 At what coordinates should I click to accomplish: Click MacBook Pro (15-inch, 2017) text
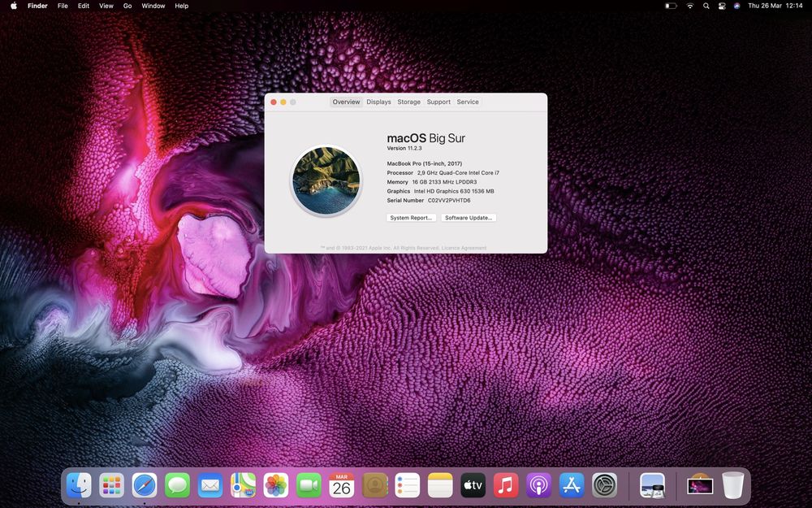pyautogui.click(x=425, y=163)
